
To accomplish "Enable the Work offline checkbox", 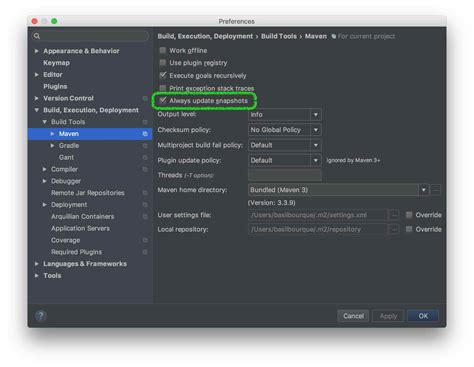I will pos(163,50).
